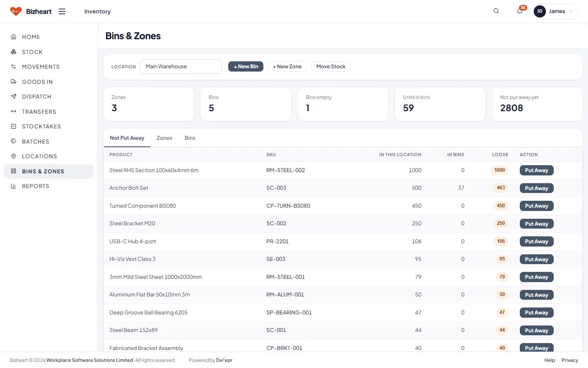Click the + New Zone button
The width and height of the screenshot is (588, 368).
click(x=287, y=67)
